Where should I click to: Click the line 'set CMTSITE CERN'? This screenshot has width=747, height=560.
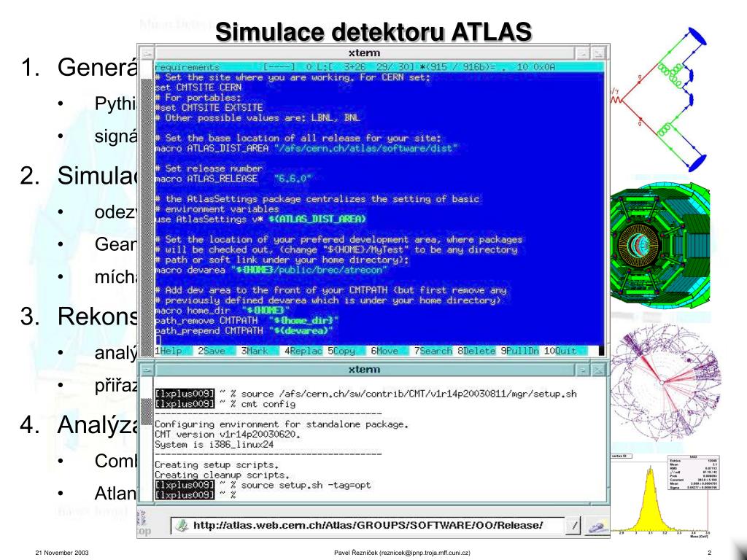(x=198, y=87)
